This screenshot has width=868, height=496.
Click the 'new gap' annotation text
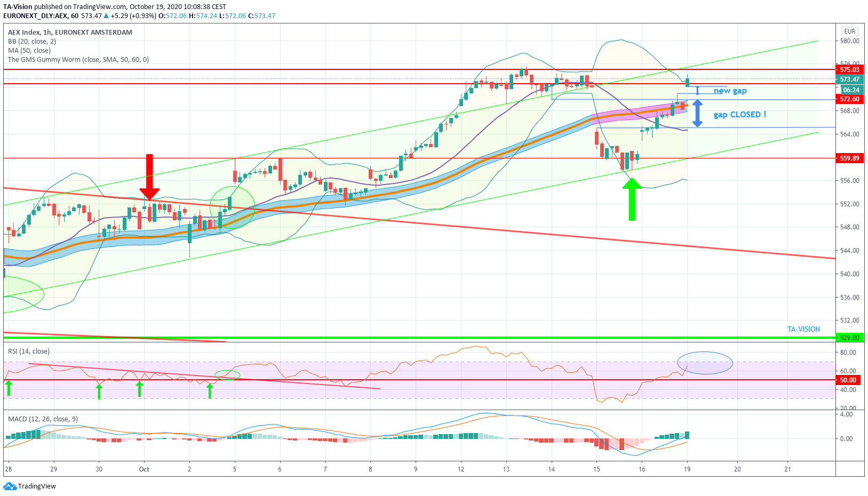730,91
